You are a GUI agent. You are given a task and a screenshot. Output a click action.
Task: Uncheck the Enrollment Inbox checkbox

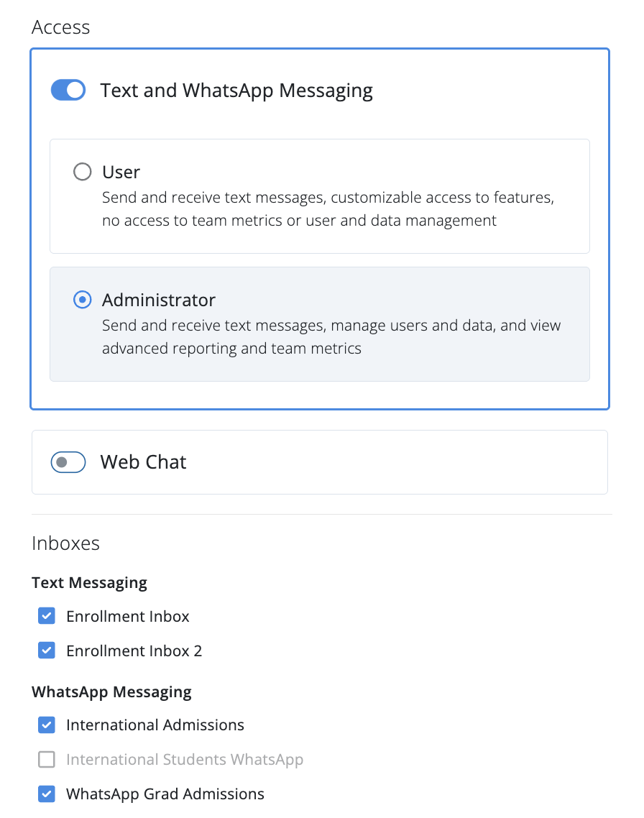(x=47, y=616)
